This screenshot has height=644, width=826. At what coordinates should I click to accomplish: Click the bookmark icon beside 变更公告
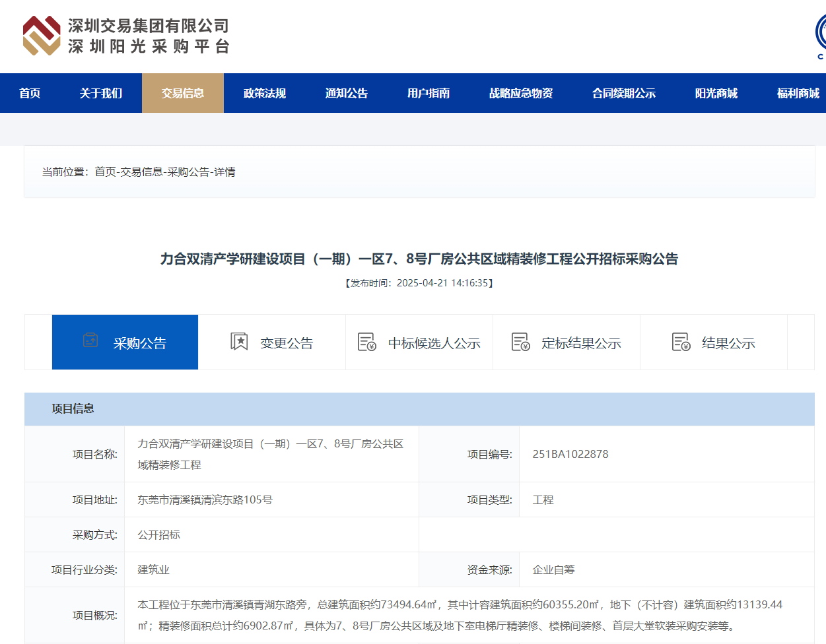tap(241, 342)
